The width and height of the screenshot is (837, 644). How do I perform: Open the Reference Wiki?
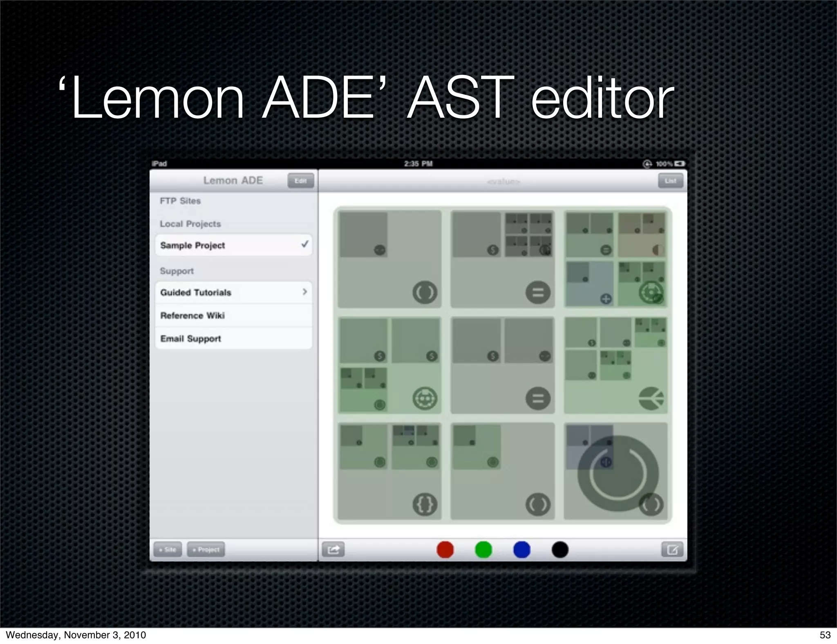coord(234,315)
